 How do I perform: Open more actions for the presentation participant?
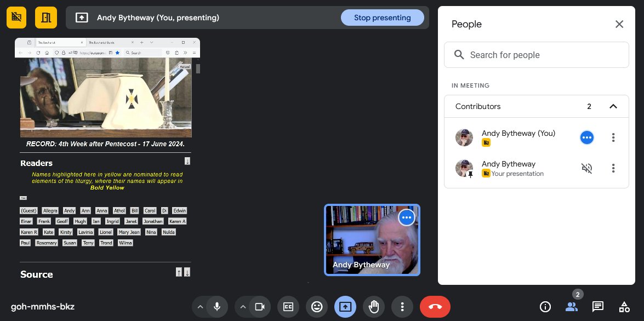[613, 168]
